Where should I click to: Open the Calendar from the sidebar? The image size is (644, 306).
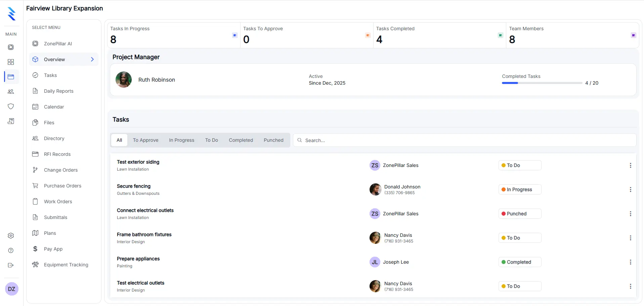point(54,106)
